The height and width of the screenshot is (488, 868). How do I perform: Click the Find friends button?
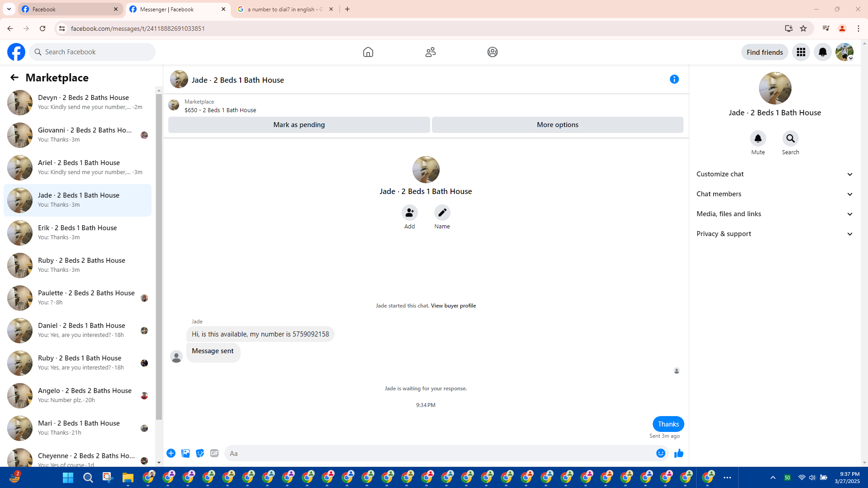click(765, 52)
